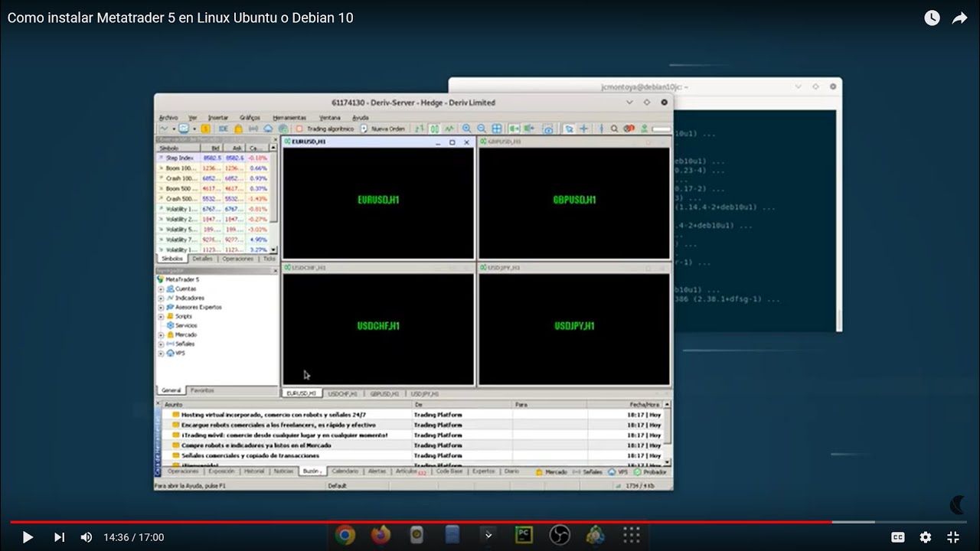Open Historial tab in toolbox

(x=254, y=471)
